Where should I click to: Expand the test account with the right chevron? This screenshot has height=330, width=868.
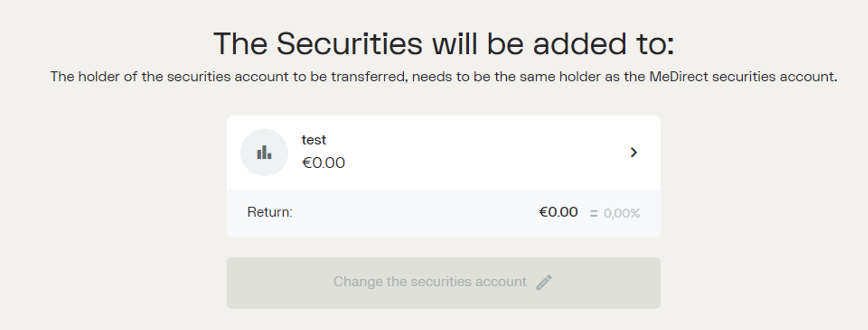634,152
